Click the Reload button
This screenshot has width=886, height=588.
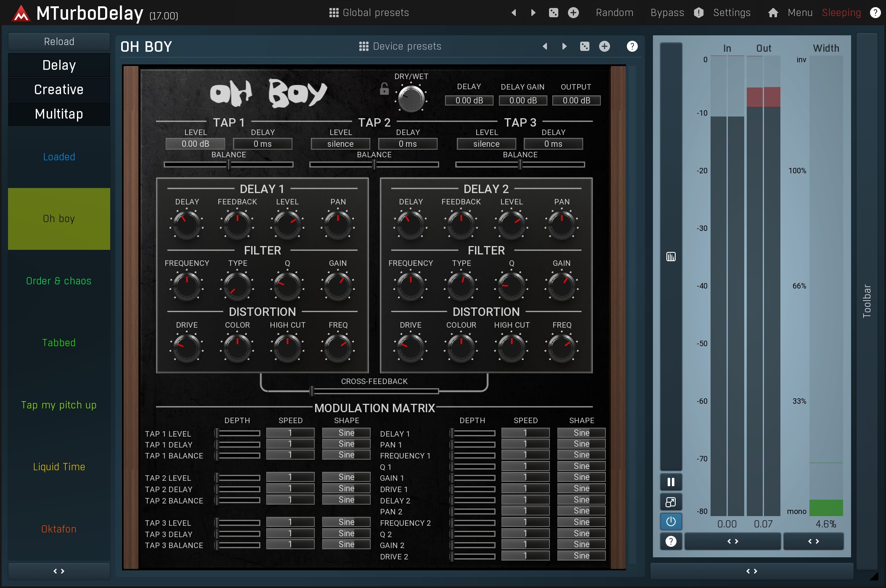pos(59,42)
